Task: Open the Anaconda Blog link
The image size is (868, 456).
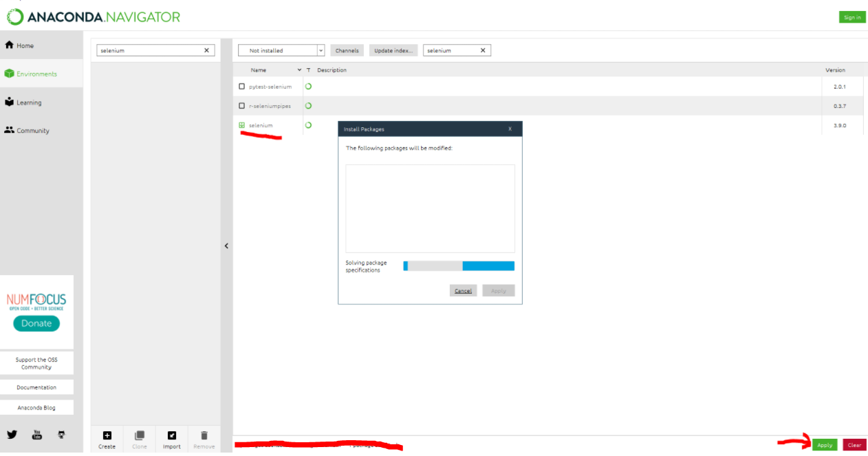Action: (36, 408)
